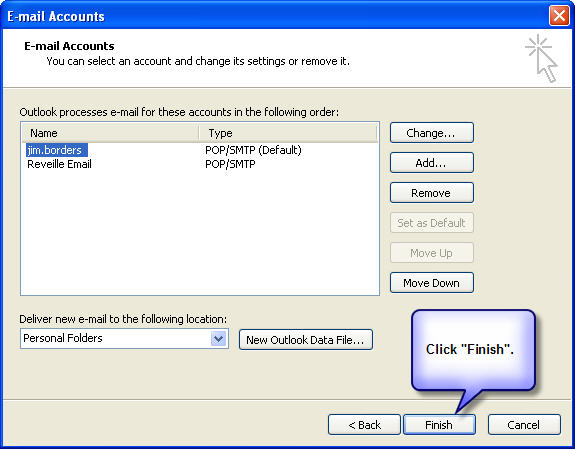The width and height of the screenshot is (575, 449).
Task: Go back with the < Back button
Action: [x=364, y=424]
